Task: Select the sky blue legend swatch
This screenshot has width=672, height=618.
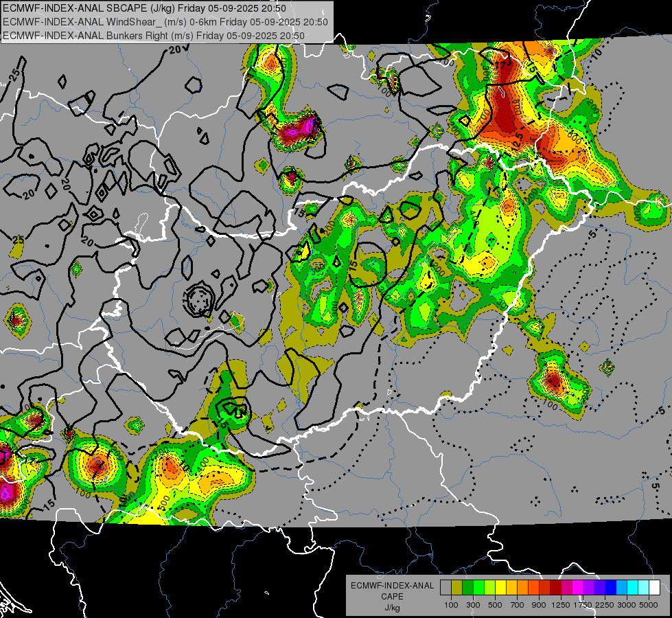Action: click(621, 588)
